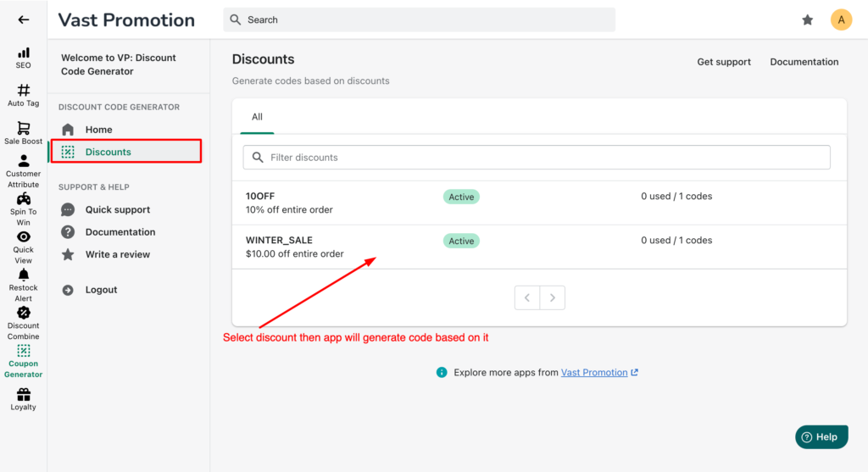Click the star favorite icon in header

click(808, 20)
